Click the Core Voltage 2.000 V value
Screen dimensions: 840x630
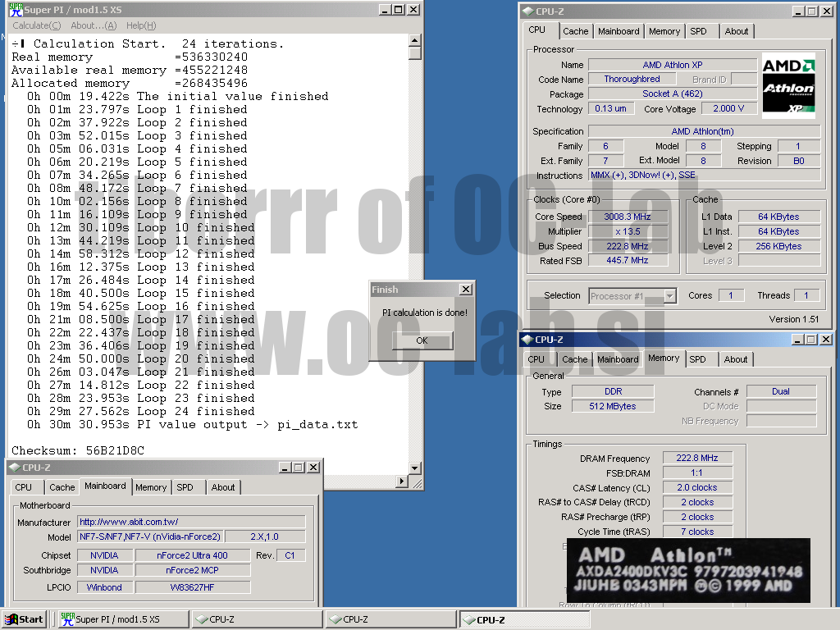point(728,108)
